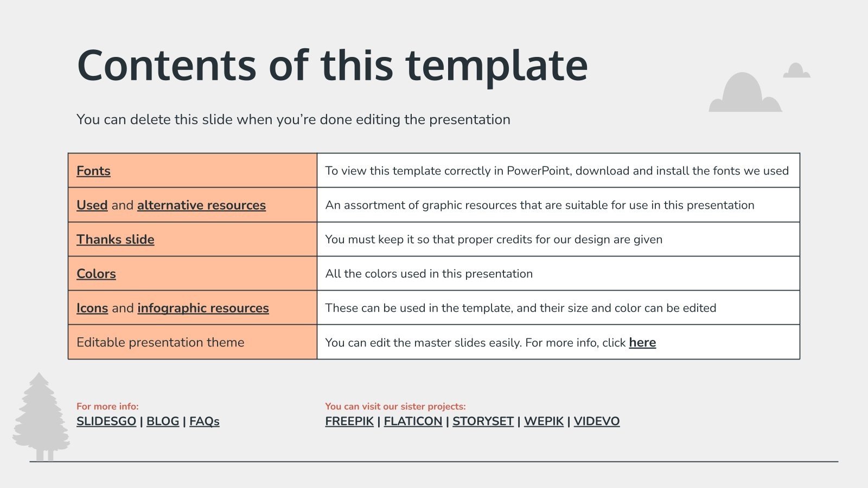Visit the SLIDESGO link
Screen dimensions: 868x488
pyautogui.click(x=106, y=421)
